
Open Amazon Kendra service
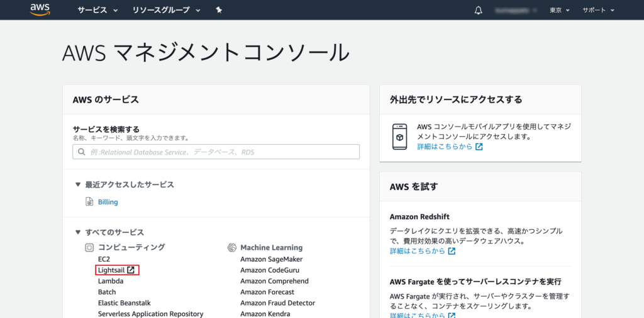pos(265,314)
